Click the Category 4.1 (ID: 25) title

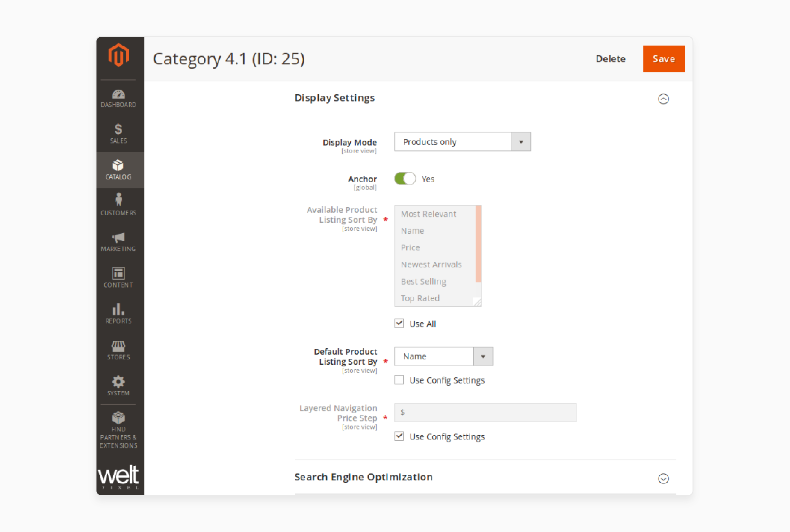coord(229,59)
